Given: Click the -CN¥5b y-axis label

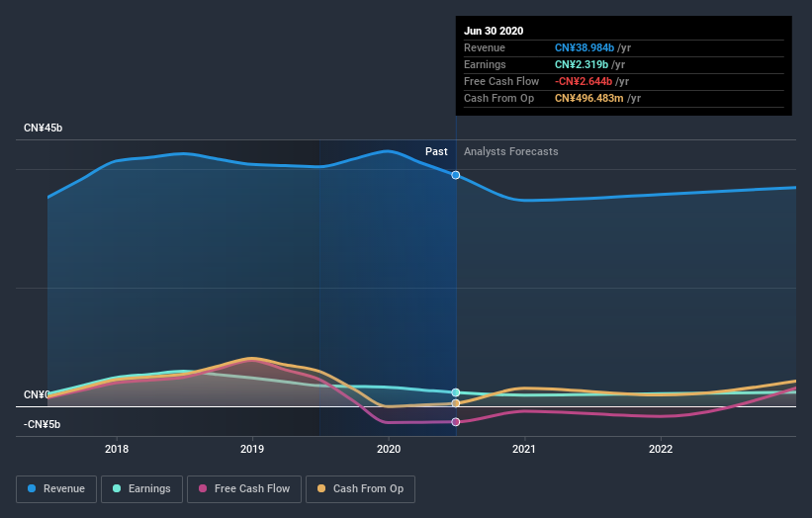Looking at the screenshot, I should (42, 425).
